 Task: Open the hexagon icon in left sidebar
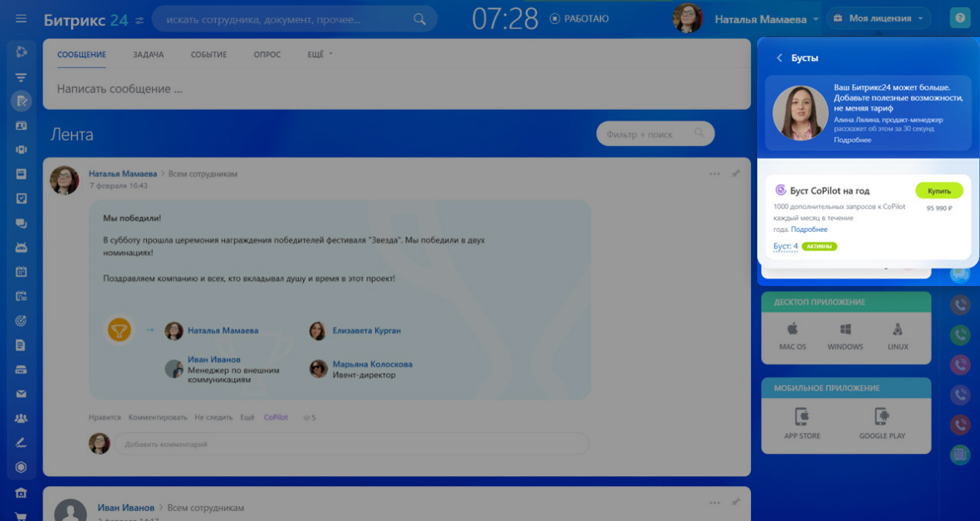click(x=21, y=467)
